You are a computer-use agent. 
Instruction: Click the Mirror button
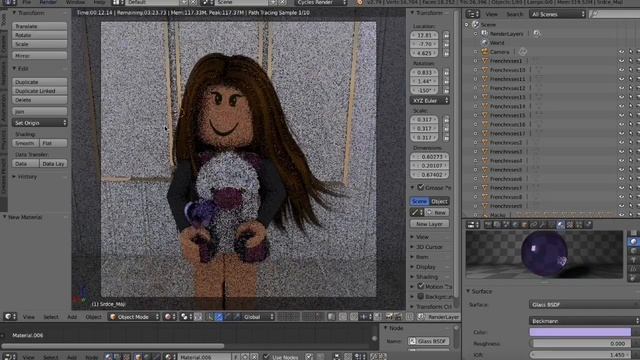pyautogui.click(x=40, y=55)
